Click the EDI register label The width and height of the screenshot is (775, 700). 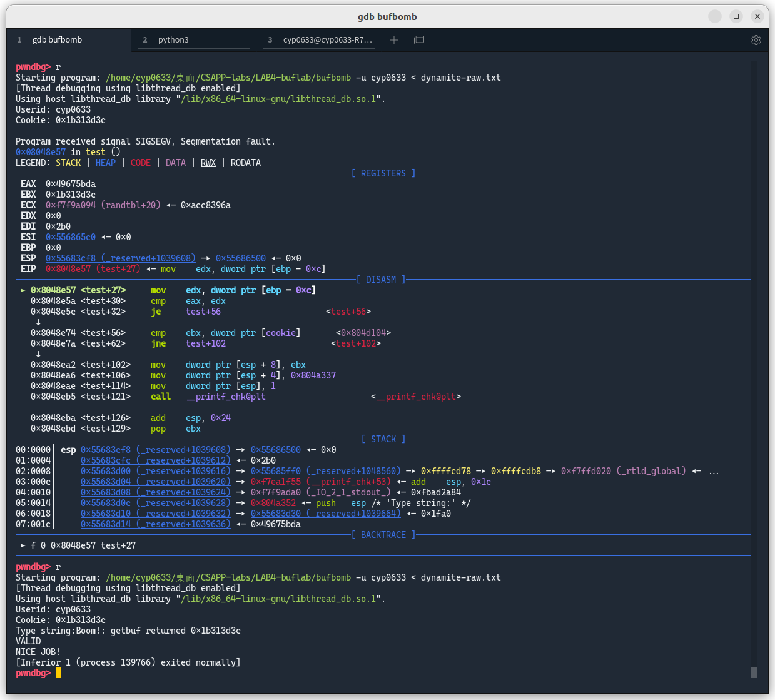pyautogui.click(x=28, y=226)
